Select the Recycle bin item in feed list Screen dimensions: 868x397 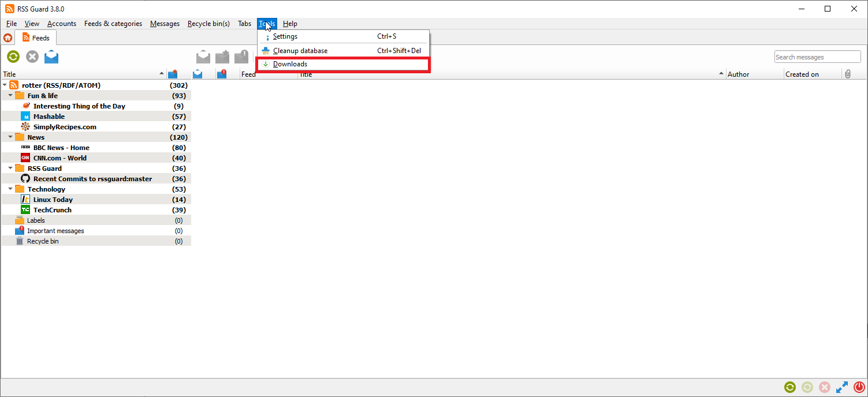coord(43,241)
